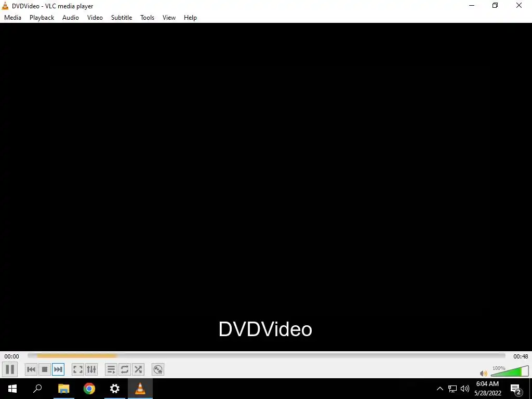
Task: Jump to previous chapter with skip-back button
Action: (31, 369)
